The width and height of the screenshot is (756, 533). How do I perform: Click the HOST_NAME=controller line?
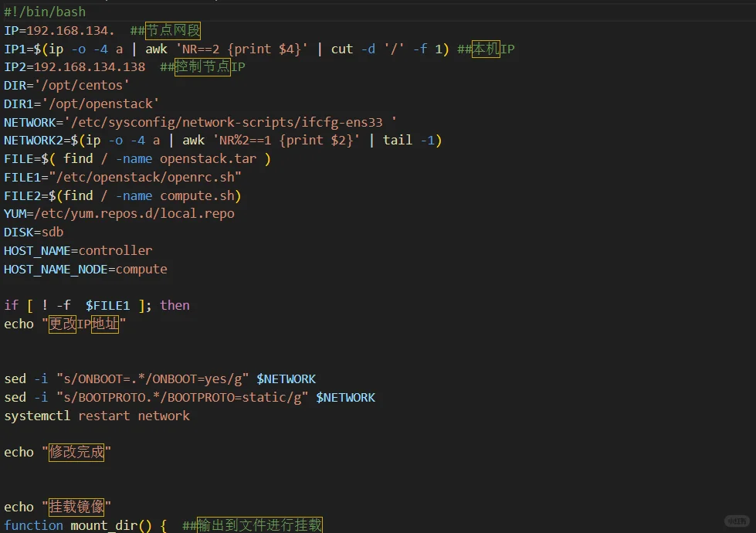[x=78, y=251]
